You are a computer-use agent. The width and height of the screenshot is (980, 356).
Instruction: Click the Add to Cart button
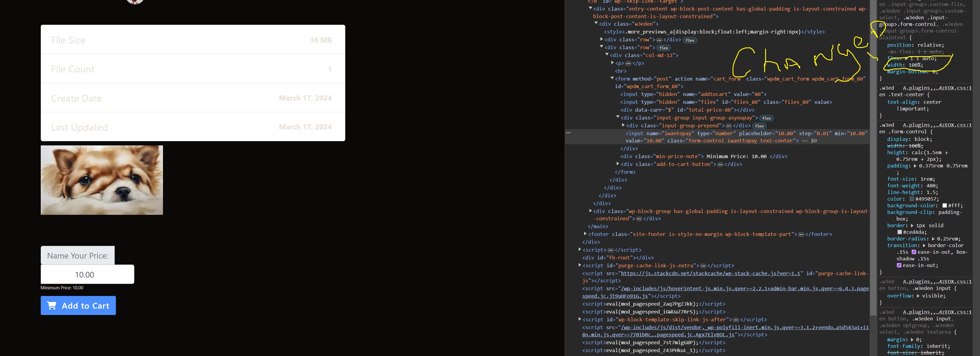point(78,305)
